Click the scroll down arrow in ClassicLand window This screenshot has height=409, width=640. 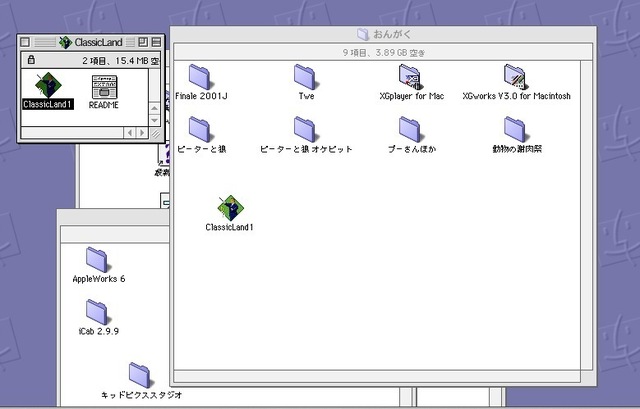(x=154, y=120)
